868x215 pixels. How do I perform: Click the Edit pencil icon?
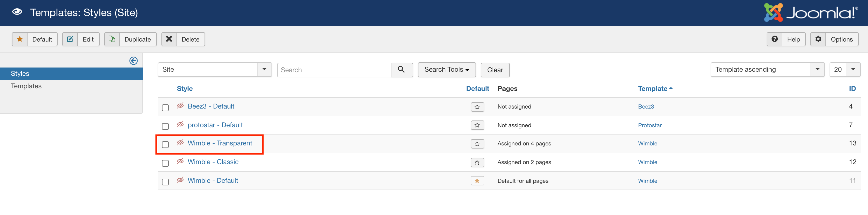click(x=70, y=39)
